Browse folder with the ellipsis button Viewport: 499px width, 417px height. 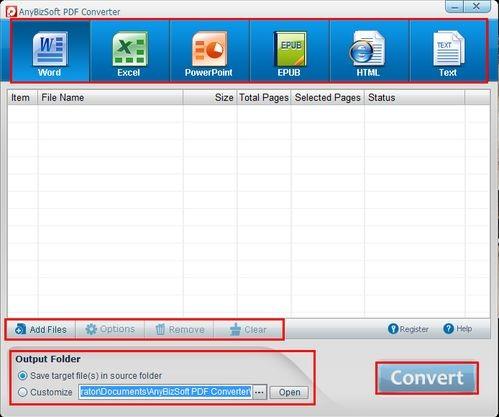[x=259, y=392]
